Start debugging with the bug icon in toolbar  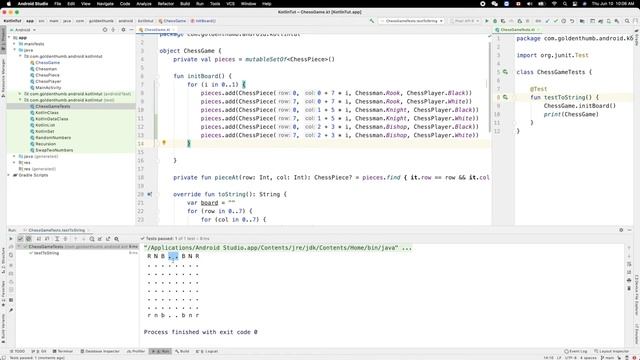495,21
